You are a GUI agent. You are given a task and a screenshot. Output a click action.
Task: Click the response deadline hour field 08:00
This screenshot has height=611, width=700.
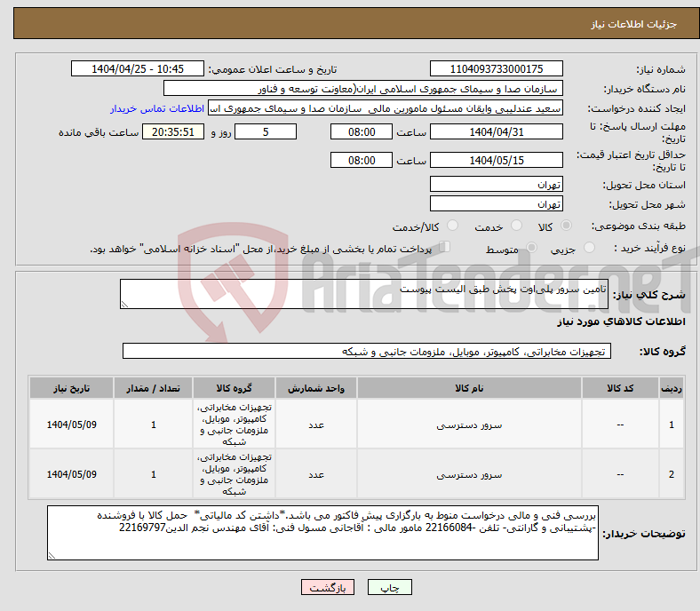(362, 131)
